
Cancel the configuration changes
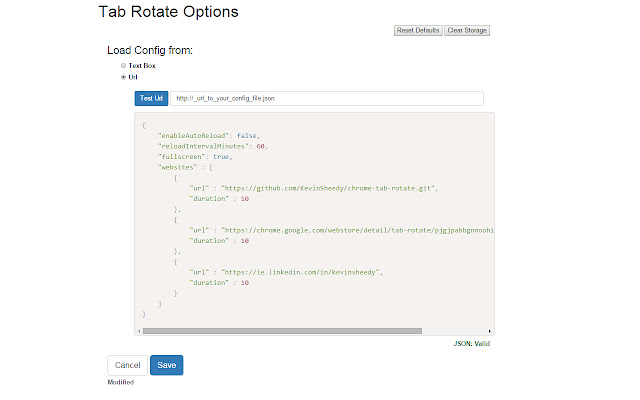click(127, 365)
